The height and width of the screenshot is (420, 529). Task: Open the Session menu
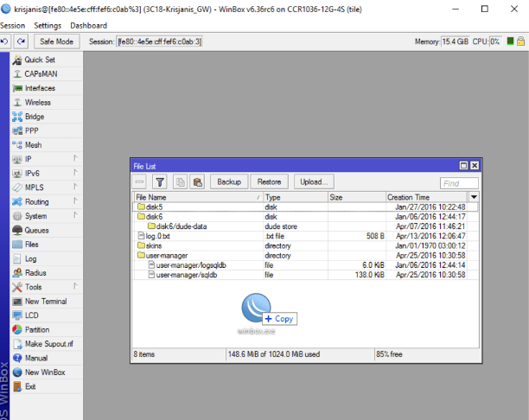[12, 26]
